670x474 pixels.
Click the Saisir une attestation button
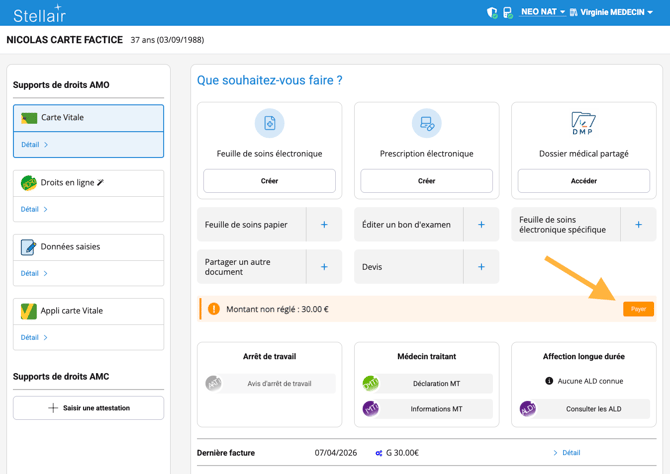(x=88, y=408)
